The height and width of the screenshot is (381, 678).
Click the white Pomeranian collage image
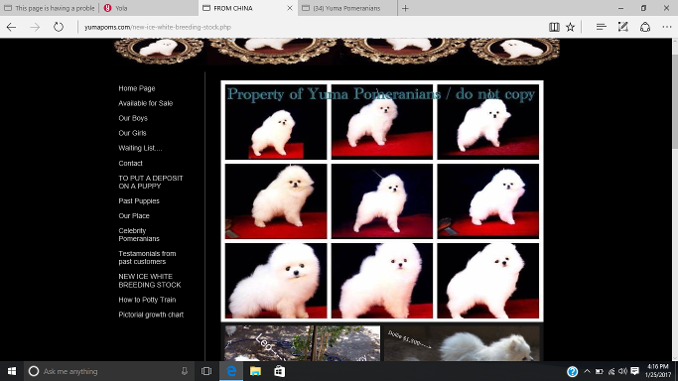pos(382,201)
